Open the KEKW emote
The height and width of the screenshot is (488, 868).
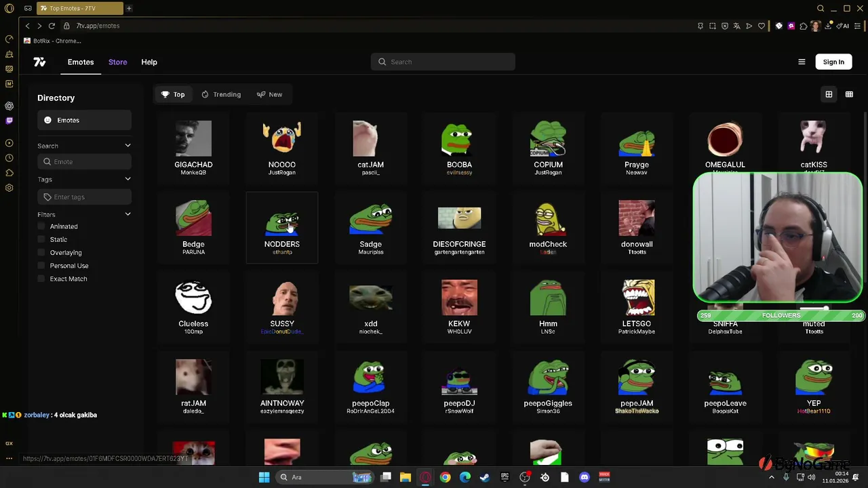459,307
